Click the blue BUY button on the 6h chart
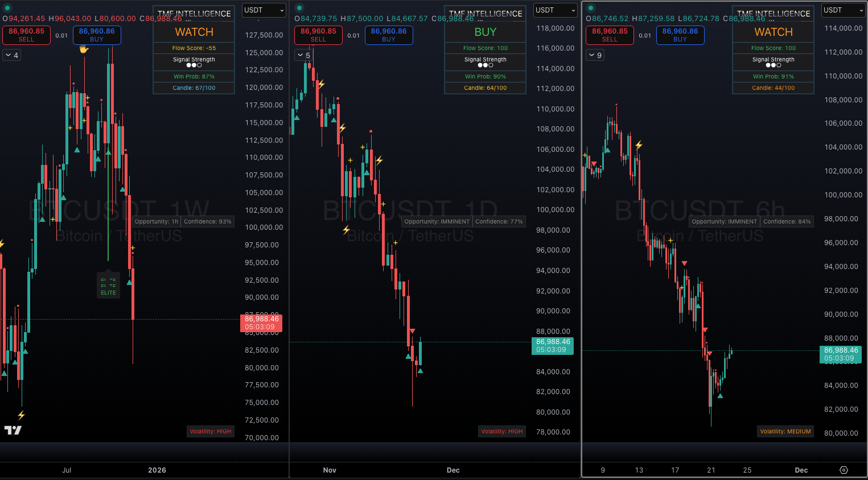This screenshot has width=868, height=480. [x=680, y=35]
